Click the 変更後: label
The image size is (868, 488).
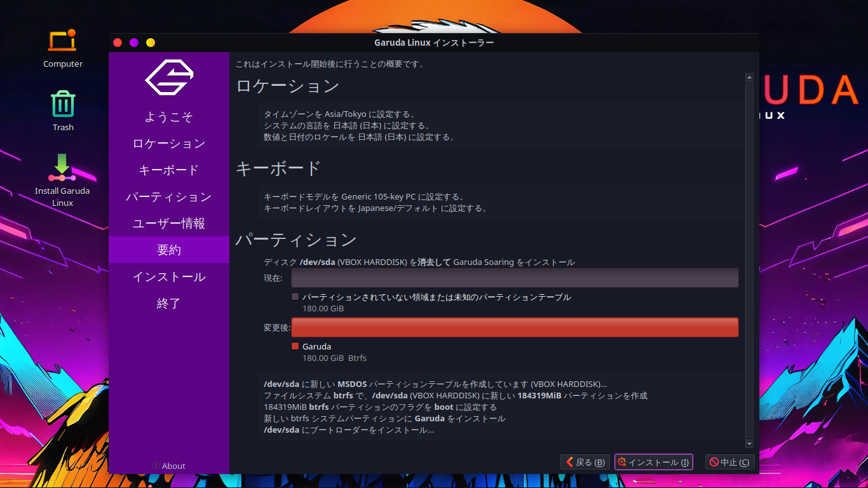tap(277, 328)
